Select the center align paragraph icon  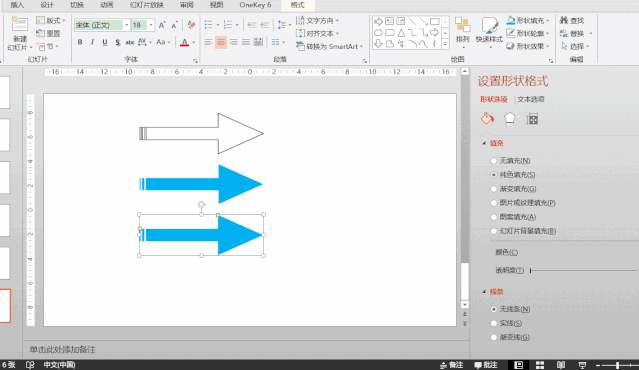pos(221,42)
